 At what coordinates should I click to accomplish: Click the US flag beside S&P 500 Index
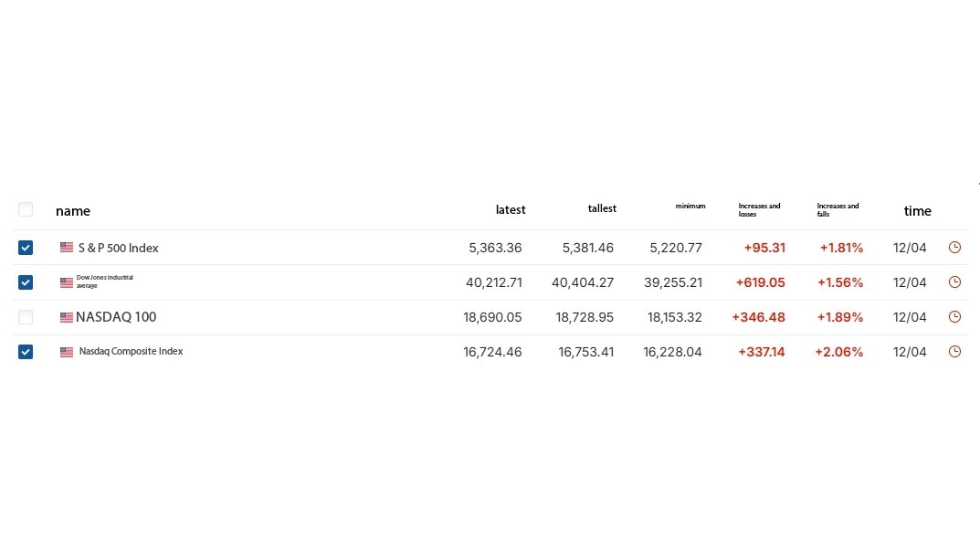pos(67,248)
